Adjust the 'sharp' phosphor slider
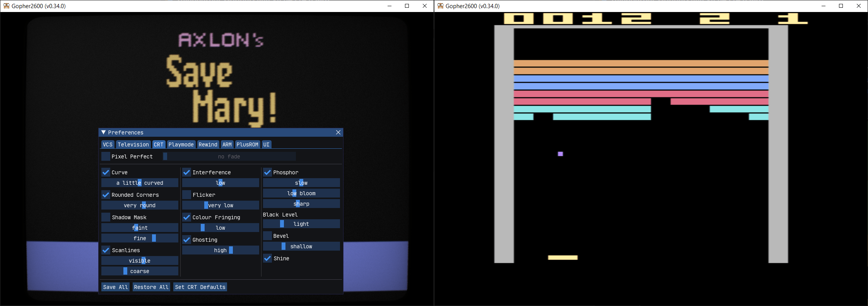 [301, 204]
